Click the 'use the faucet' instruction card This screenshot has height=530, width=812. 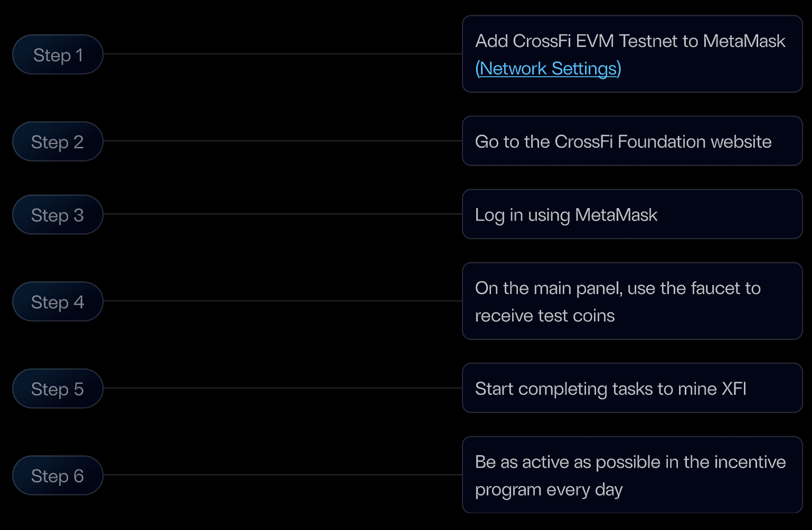[x=632, y=301]
